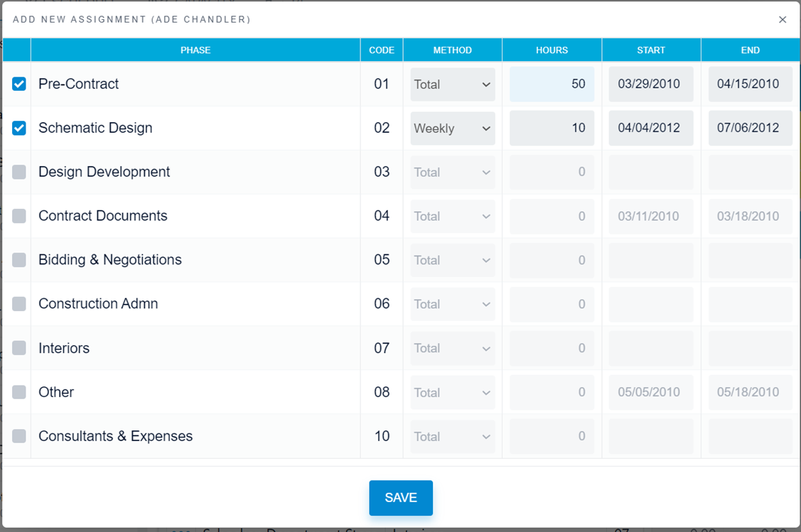This screenshot has height=532, width=801.
Task: Close the Add New Assignment dialog
Action: pyautogui.click(x=783, y=19)
